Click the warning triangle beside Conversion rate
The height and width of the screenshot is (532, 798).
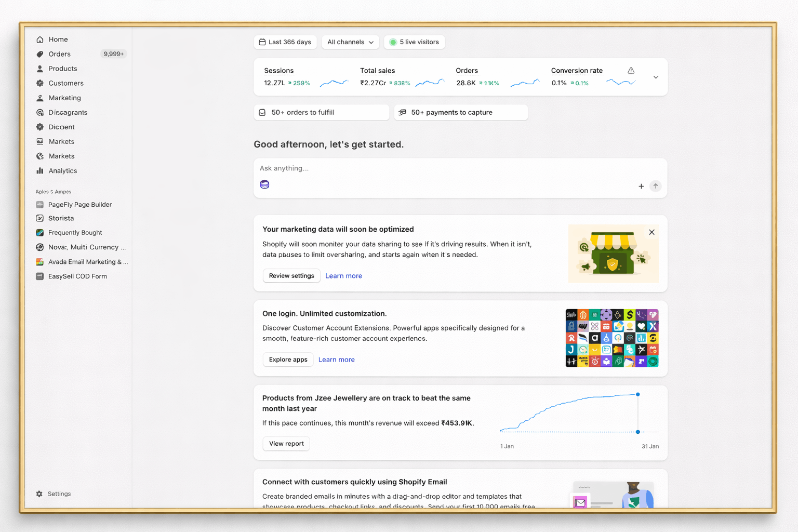pyautogui.click(x=631, y=71)
